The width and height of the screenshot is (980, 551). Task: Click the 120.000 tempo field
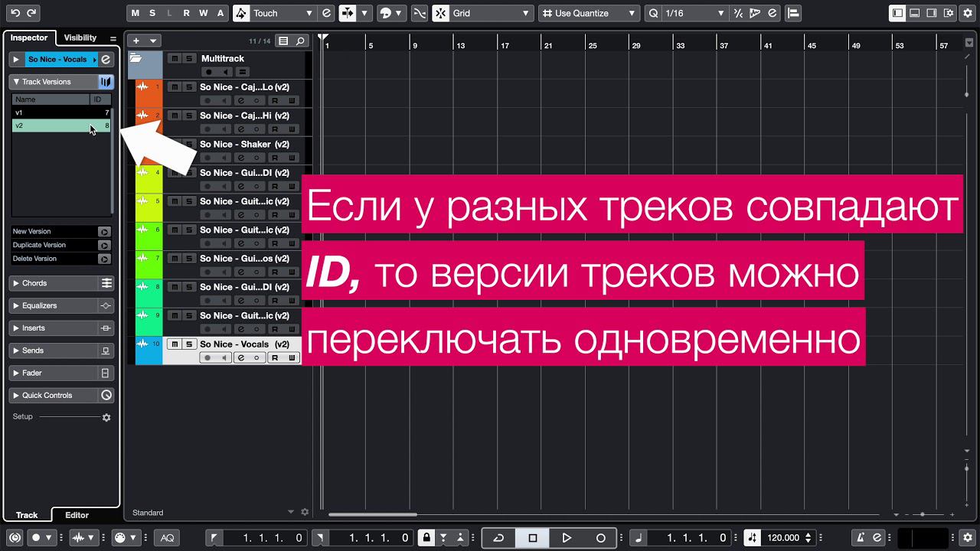point(783,538)
